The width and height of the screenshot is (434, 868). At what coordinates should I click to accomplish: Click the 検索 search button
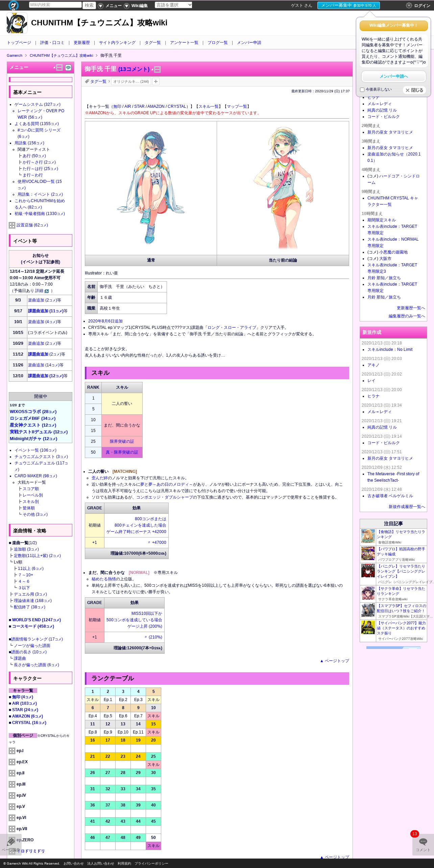[89, 5]
